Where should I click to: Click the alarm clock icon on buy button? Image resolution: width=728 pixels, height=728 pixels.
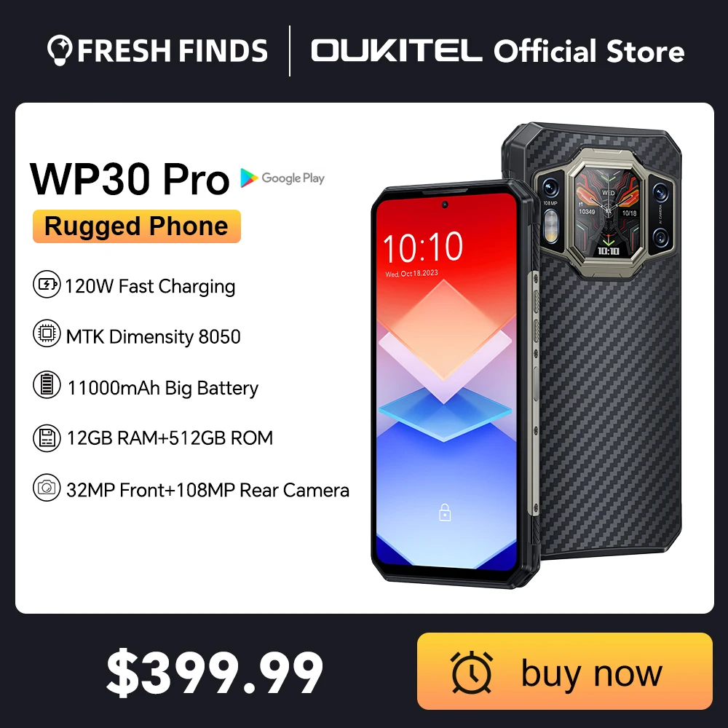point(471,672)
